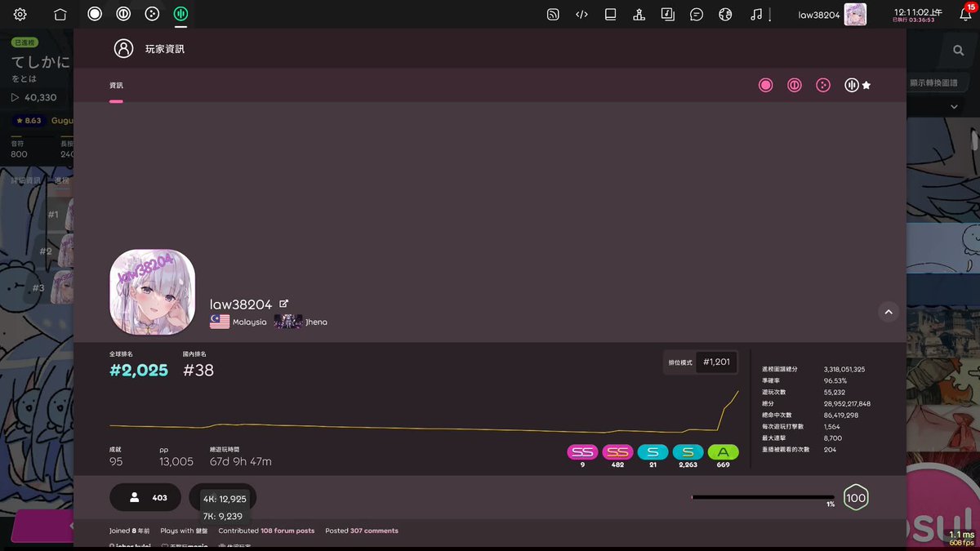Show catch ruleset stats in profile header
Image resolution: width=980 pixels, height=551 pixels.
point(823,85)
